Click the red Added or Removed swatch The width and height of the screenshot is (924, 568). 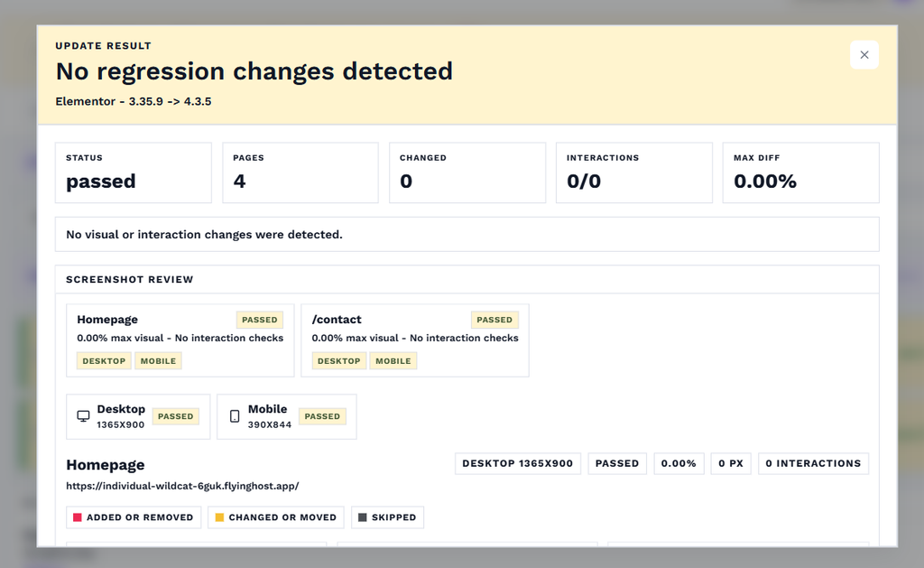click(78, 517)
